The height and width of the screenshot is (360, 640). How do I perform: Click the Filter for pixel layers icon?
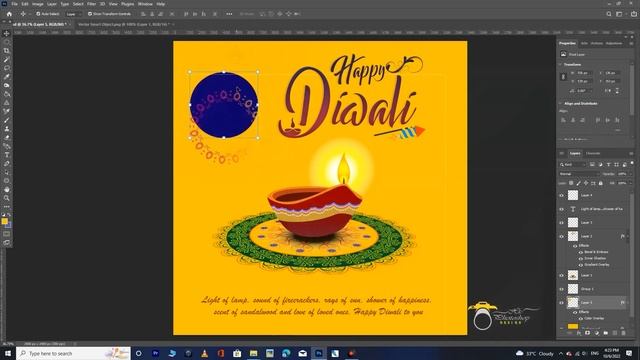[592, 164]
